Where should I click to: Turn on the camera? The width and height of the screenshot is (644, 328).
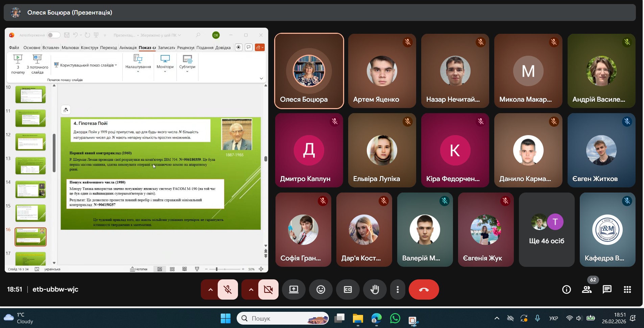click(268, 289)
